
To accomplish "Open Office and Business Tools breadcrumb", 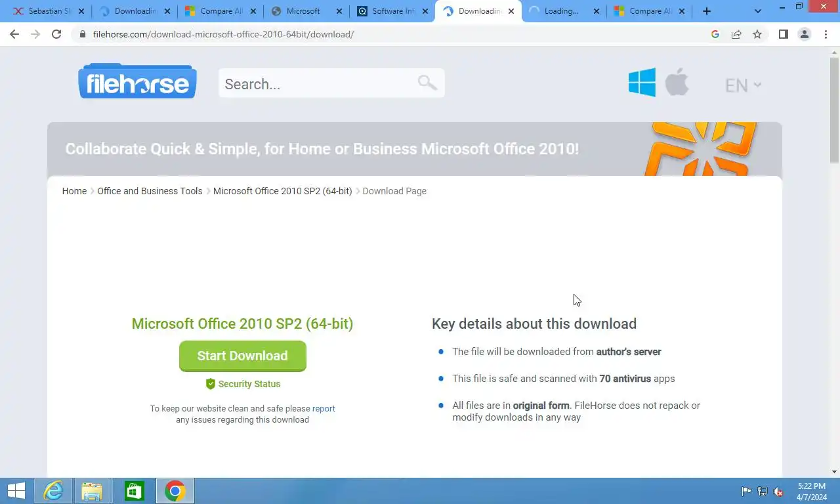I will point(150,191).
